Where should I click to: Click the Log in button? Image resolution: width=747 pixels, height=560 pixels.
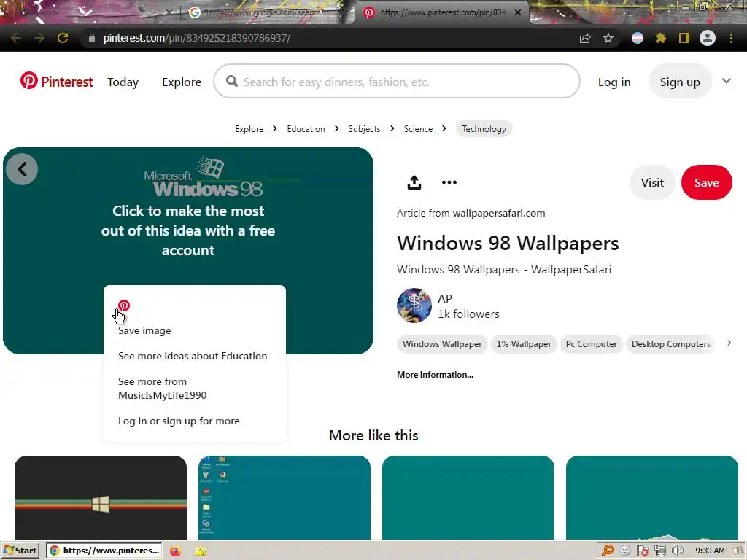pos(614,82)
